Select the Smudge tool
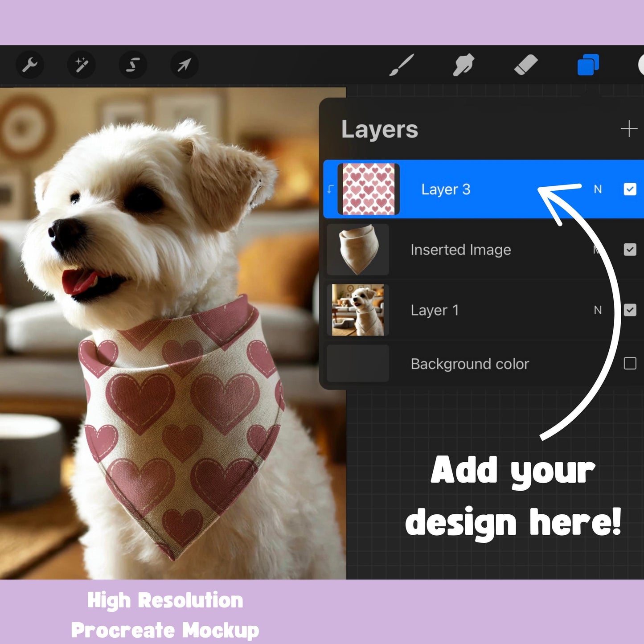This screenshot has width=644, height=644. pos(464,65)
